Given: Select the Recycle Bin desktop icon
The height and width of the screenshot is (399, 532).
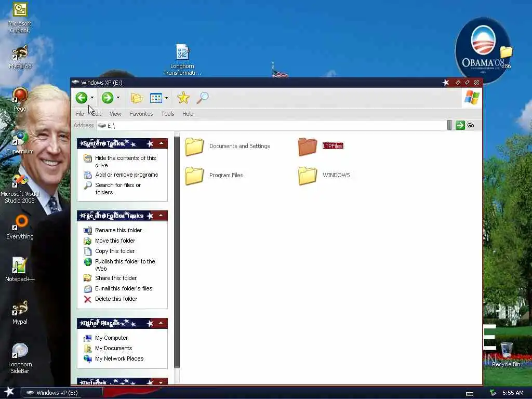Looking at the screenshot, I should coord(506,354).
